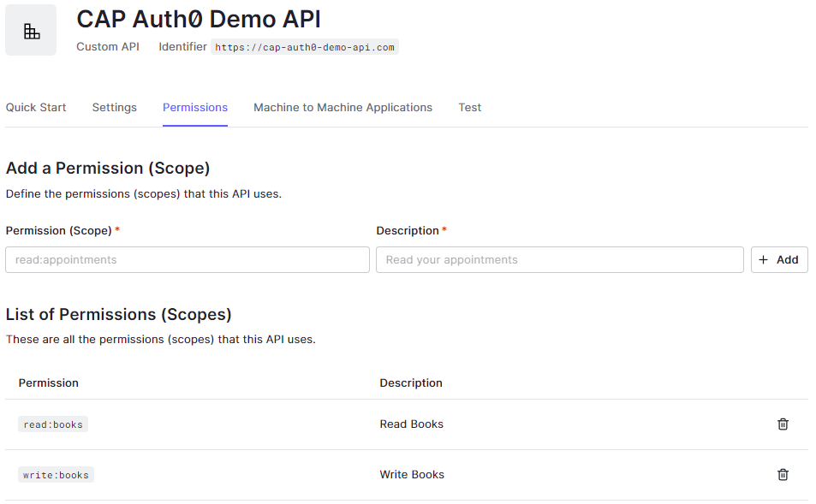Viewport: 816px width, 504px height.
Task: Open Machine to Machine Applications tab
Action: pyautogui.click(x=342, y=108)
